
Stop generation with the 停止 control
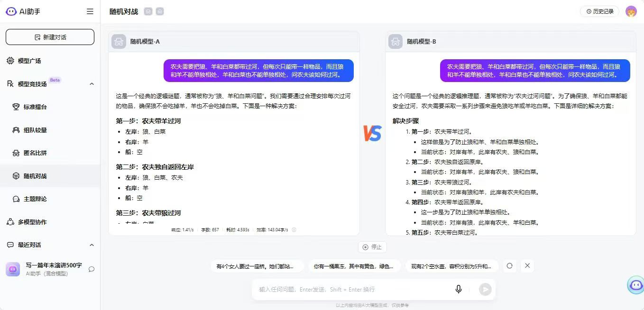click(x=372, y=247)
